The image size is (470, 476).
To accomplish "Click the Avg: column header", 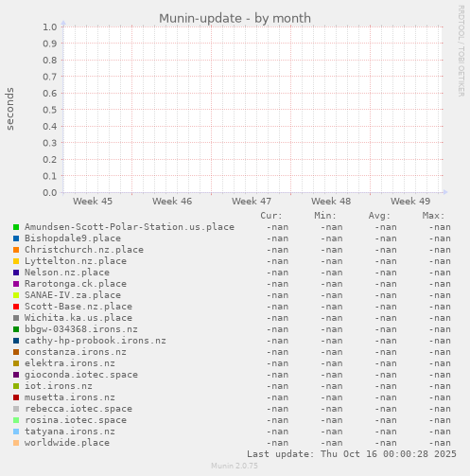I will (379, 216).
